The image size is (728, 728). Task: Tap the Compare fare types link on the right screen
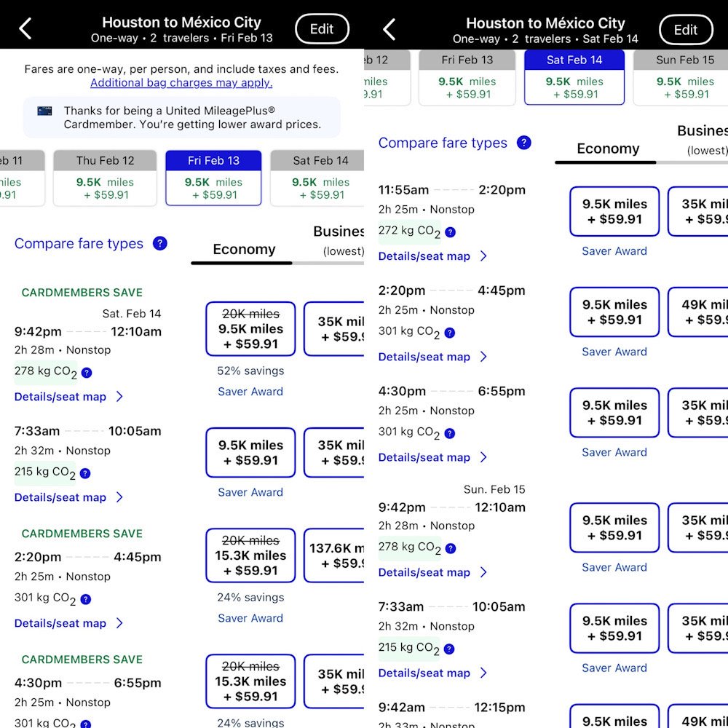[x=443, y=143]
